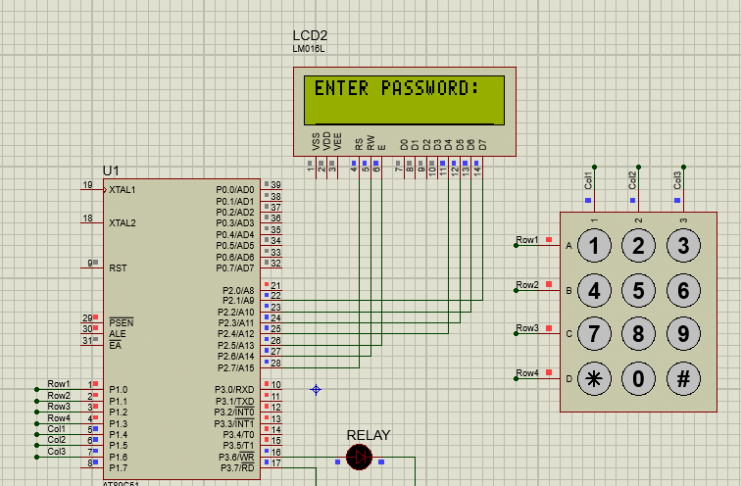Click the Row2 label on keypad row B

pyautogui.click(x=527, y=285)
